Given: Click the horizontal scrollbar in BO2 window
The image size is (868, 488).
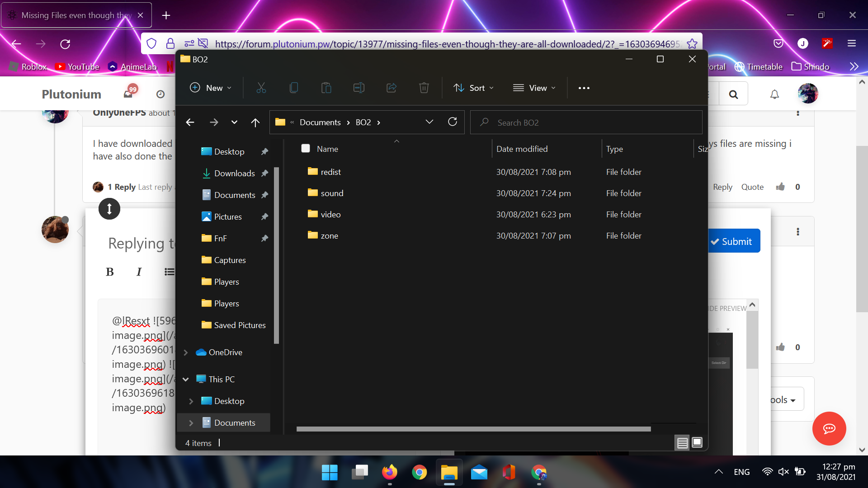Looking at the screenshot, I should (x=473, y=429).
